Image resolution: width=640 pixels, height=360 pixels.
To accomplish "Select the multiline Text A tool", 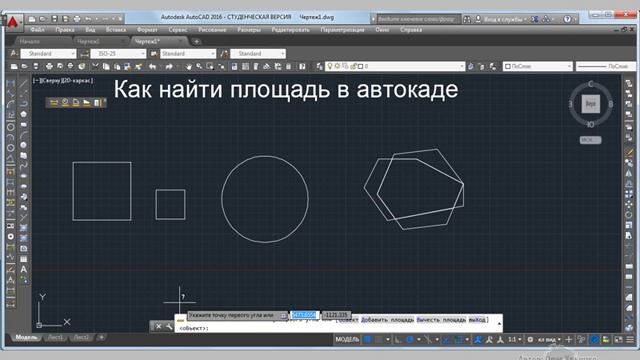I will click(23, 269).
